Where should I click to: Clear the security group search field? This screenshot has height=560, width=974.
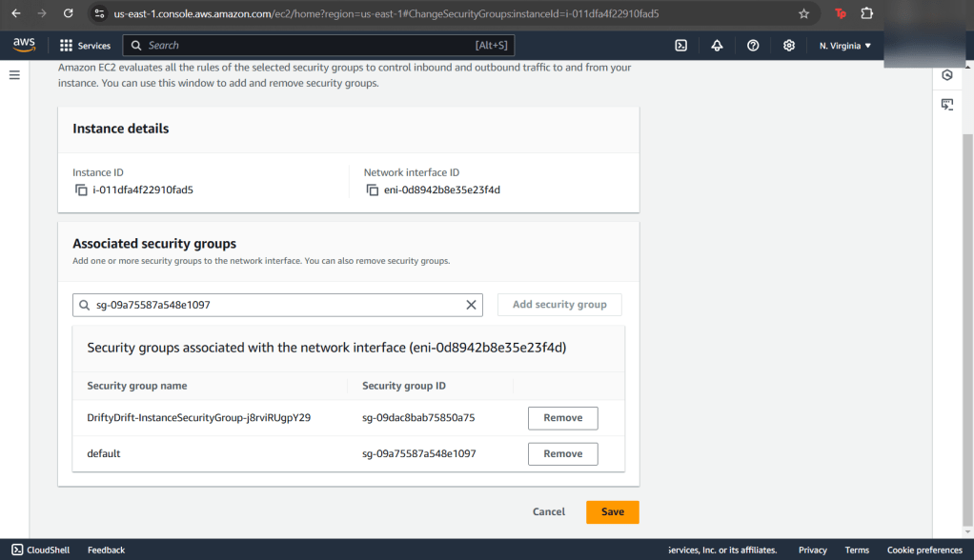(x=471, y=305)
